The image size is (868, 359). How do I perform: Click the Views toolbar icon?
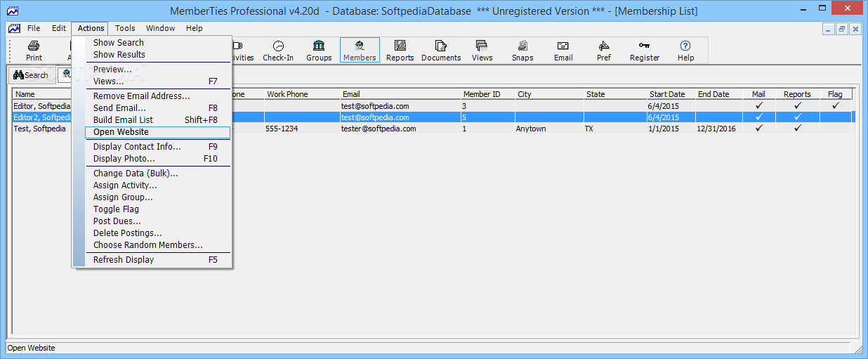(482, 51)
